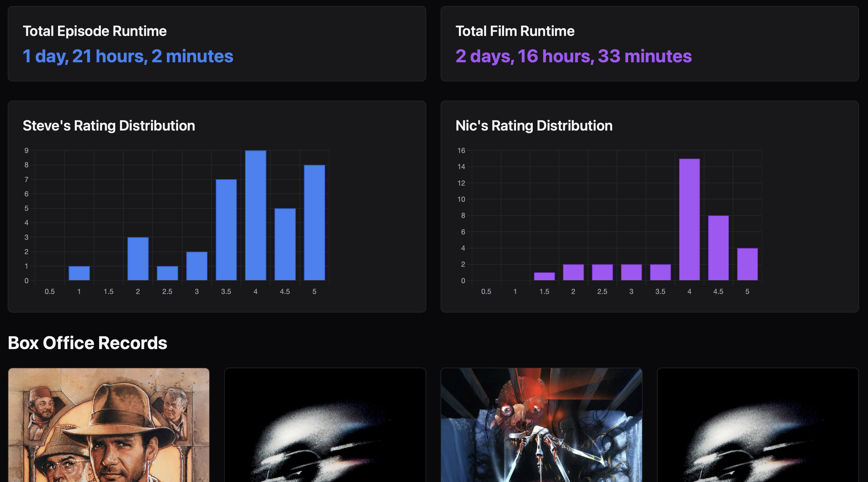Click Steve's bar for rating 5
Screen dimensions: 868x482
[x=314, y=222]
